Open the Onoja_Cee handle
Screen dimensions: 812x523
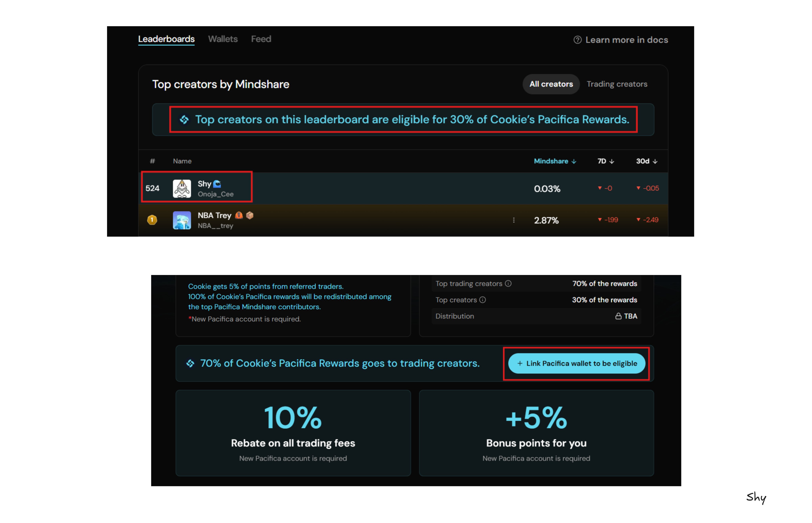[215, 194]
